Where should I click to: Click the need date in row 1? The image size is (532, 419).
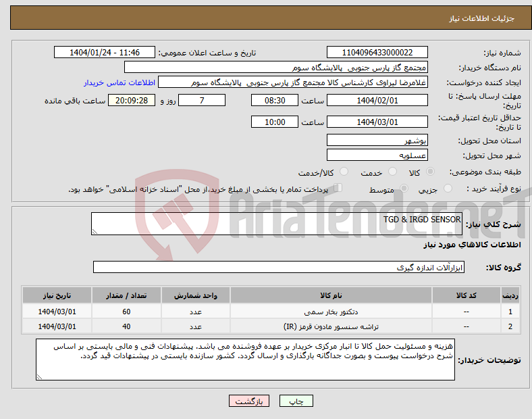point(57,312)
